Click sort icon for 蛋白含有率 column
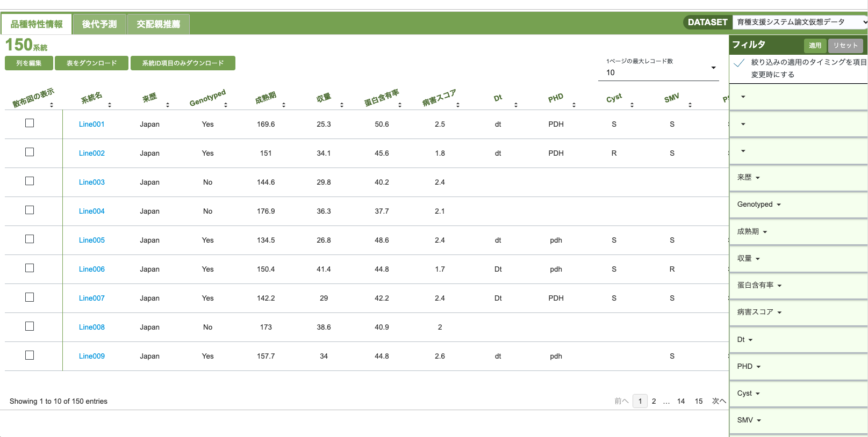The image size is (868, 437). (x=400, y=105)
